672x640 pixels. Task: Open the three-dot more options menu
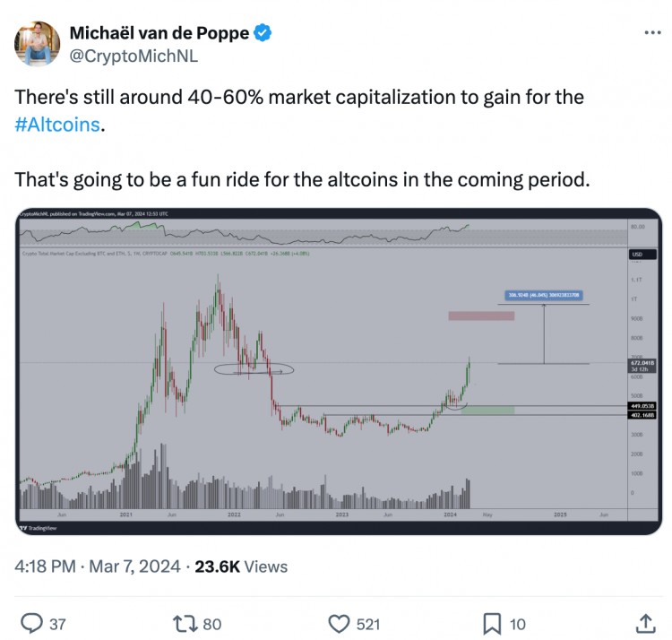pos(651,32)
